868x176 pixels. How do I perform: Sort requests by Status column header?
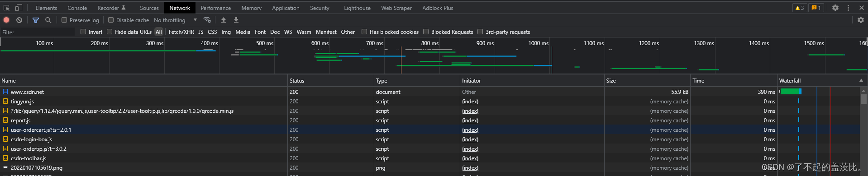331,80
